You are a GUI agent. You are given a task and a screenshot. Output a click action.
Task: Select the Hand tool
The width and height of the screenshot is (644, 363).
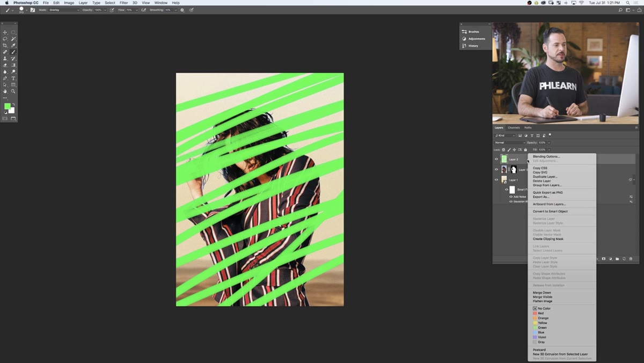5,91
